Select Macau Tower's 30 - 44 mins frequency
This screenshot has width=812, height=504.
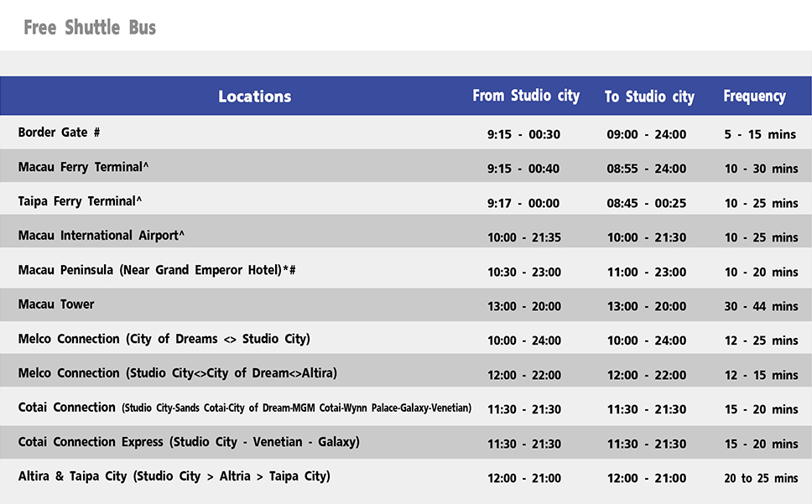point(761,306)
